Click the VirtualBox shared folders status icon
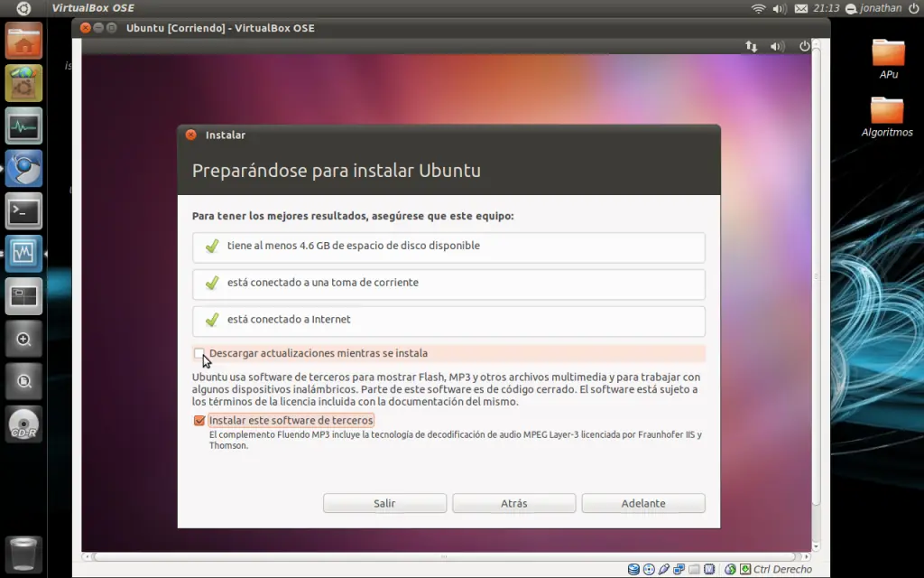 coord(694,569)
